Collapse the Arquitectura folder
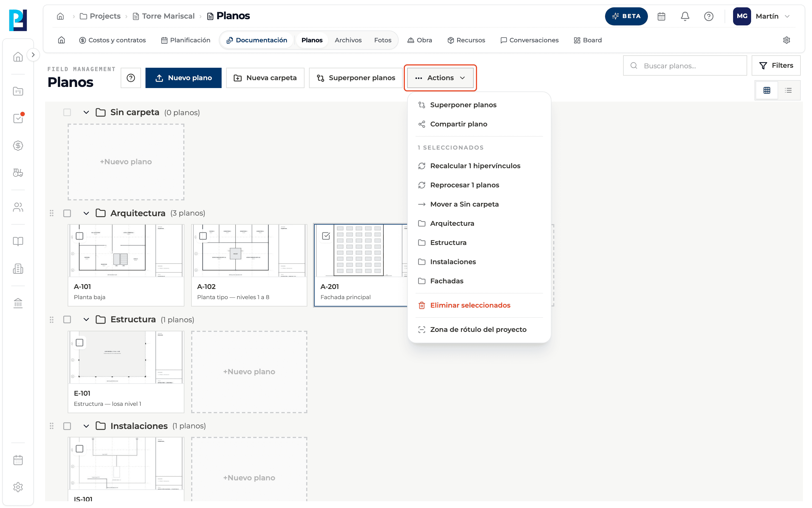Screen dimensions: 812x508 86,213
